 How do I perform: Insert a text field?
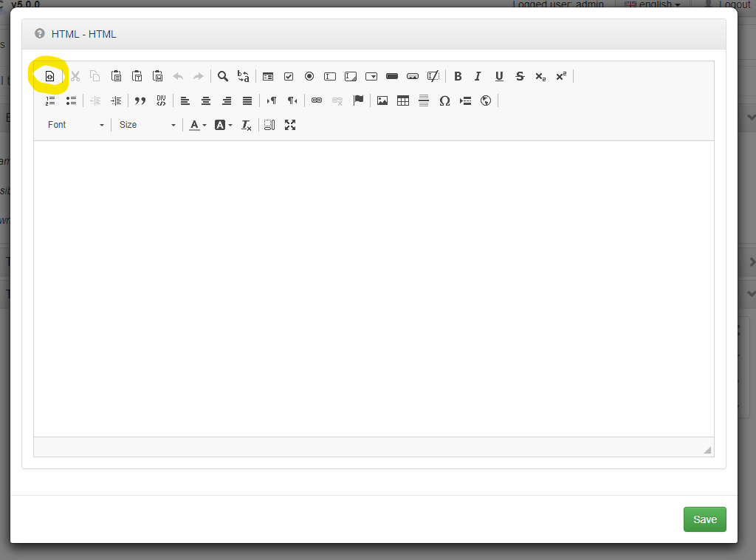click(x=330, y=76)
